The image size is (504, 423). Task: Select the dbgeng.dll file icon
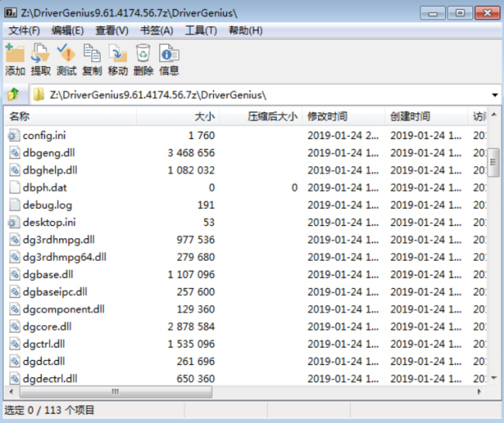(x=14, y=153)
